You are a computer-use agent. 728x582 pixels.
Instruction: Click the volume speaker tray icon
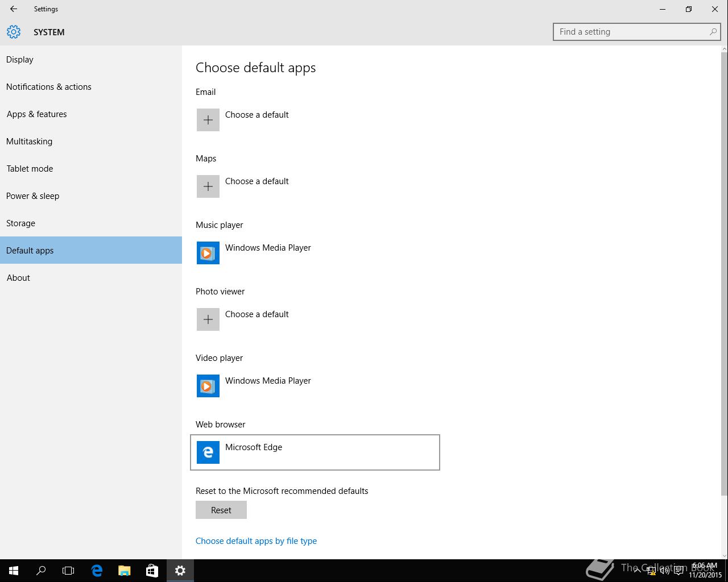coord(664,571)
